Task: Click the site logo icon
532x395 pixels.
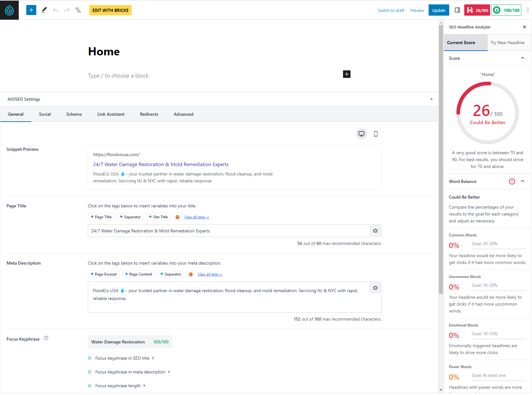Action: (9, 10)
